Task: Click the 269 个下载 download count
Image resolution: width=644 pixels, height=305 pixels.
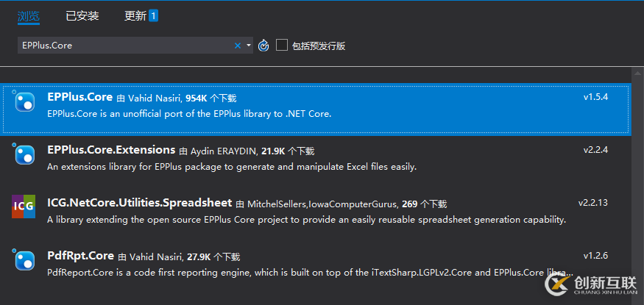Action: coord(424,204)
